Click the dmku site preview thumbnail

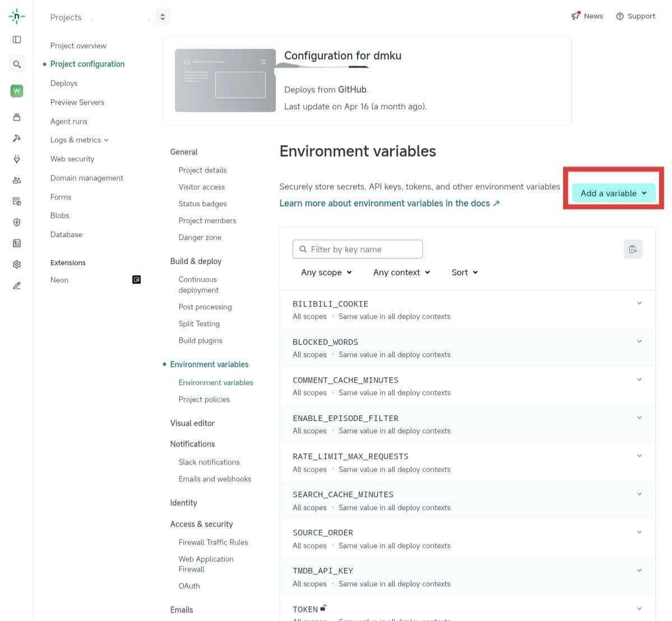(225, 80)
